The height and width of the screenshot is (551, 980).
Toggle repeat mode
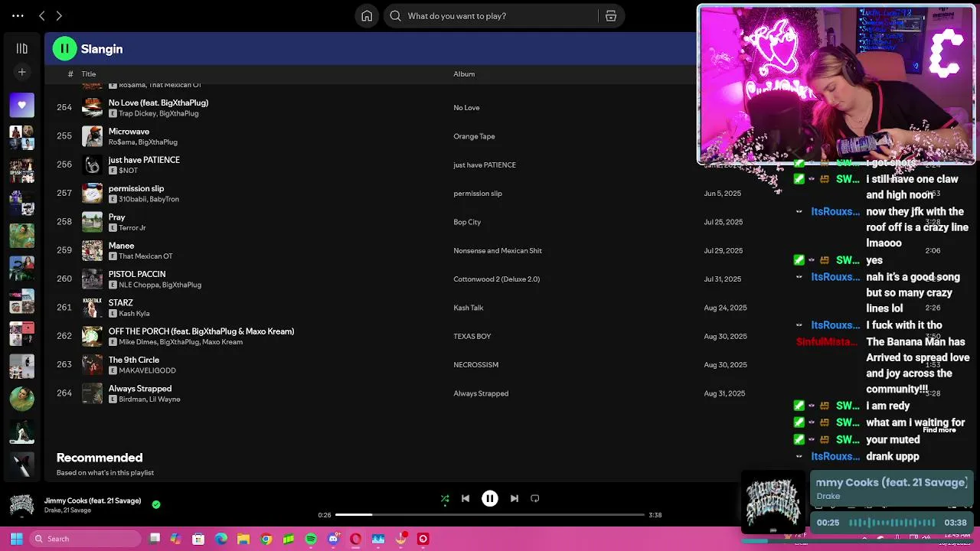click(x=535, y=498)
